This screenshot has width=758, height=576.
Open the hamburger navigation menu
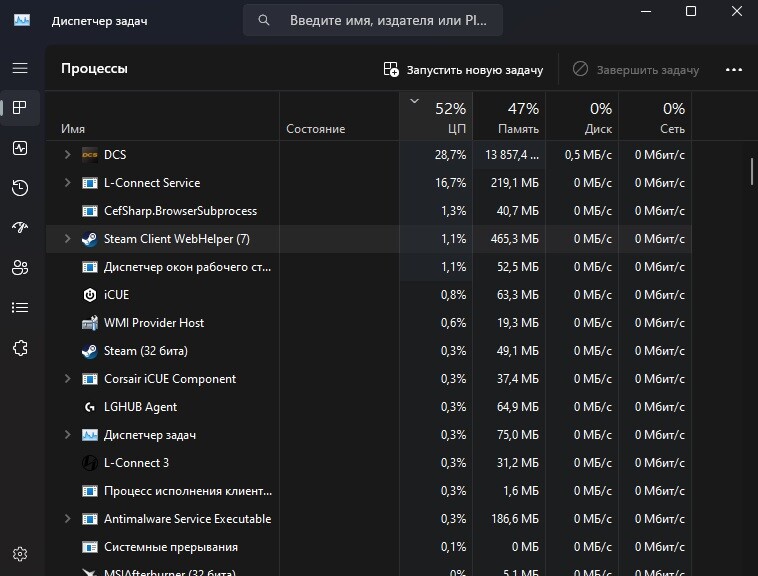tap(20, 68)
